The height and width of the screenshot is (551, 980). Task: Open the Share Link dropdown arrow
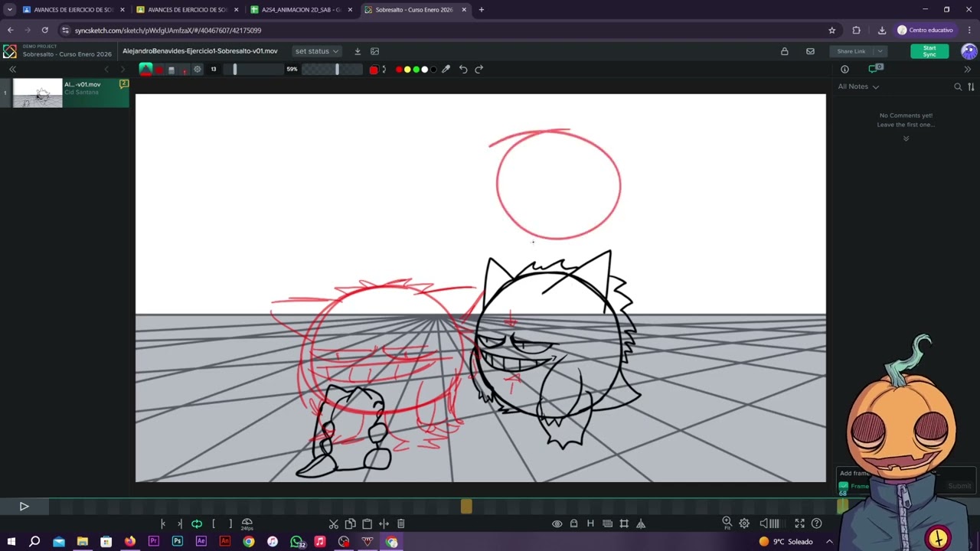click(880, 51)
